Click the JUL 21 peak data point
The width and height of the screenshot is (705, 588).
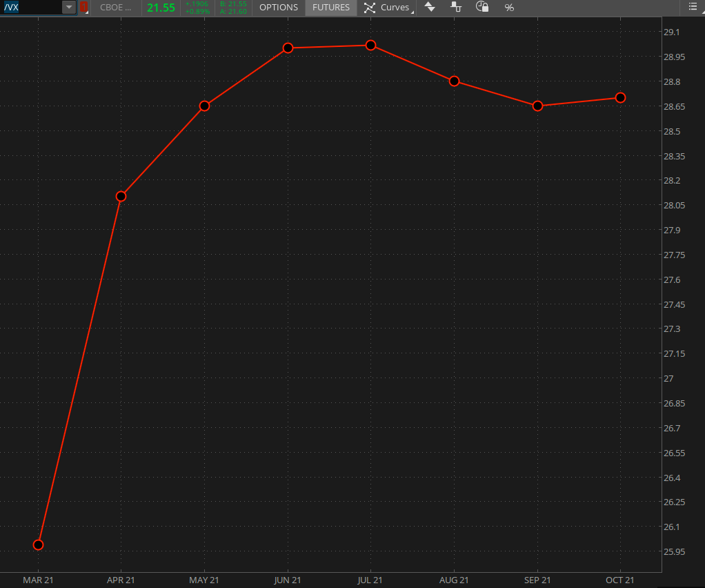[371, 45]
